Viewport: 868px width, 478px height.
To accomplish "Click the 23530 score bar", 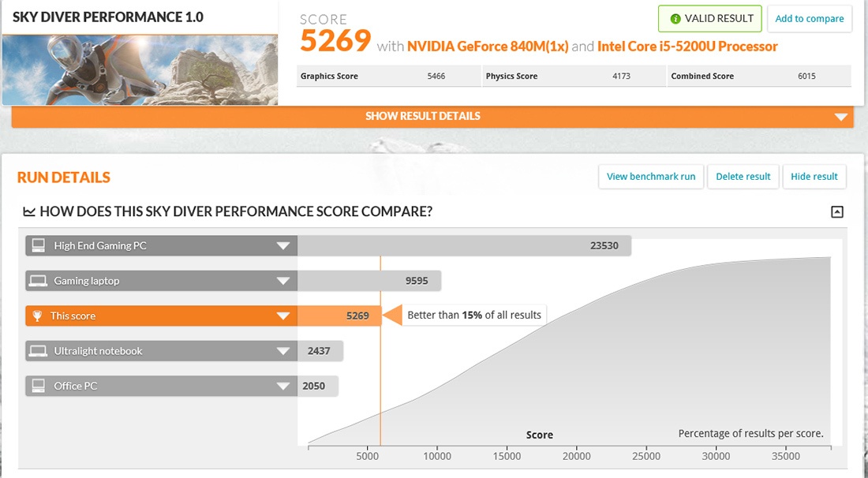I will tap(464, 245).
